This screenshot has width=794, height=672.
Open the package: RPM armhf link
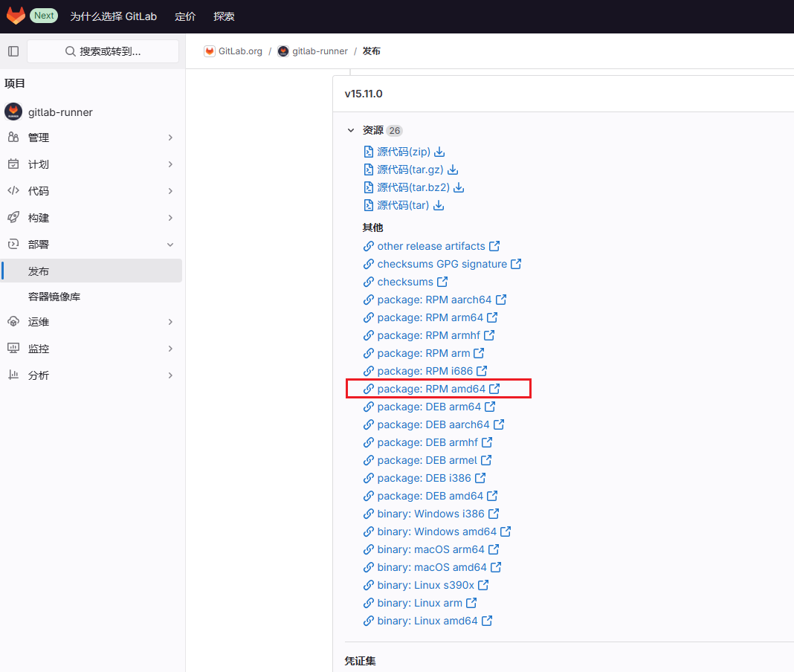(428, 335)
